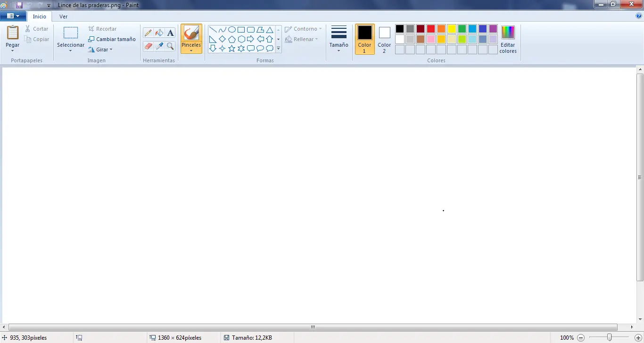Open the Paint file menu button
This screenshot has width=644, height=343.
[13, 16]
